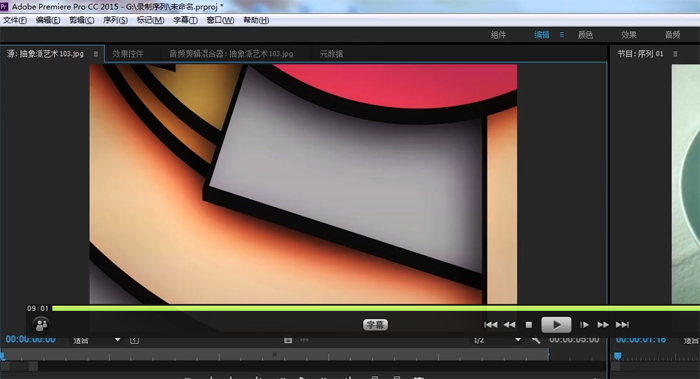Click the play button in the video player overlay
This screenshot has height=379, width=700.
pos(556,325)
